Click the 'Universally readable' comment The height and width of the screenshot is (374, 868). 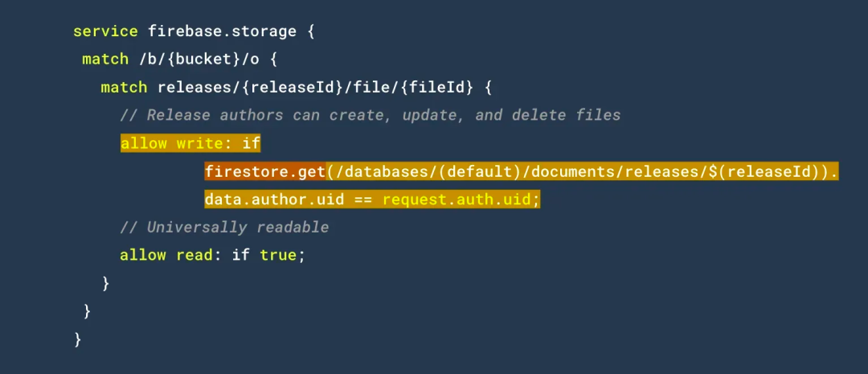tap(224, 228)
